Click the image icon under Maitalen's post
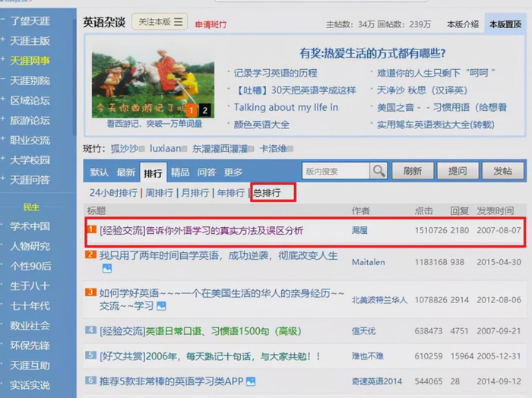This screenshot has width=532, height=398. 107,268
